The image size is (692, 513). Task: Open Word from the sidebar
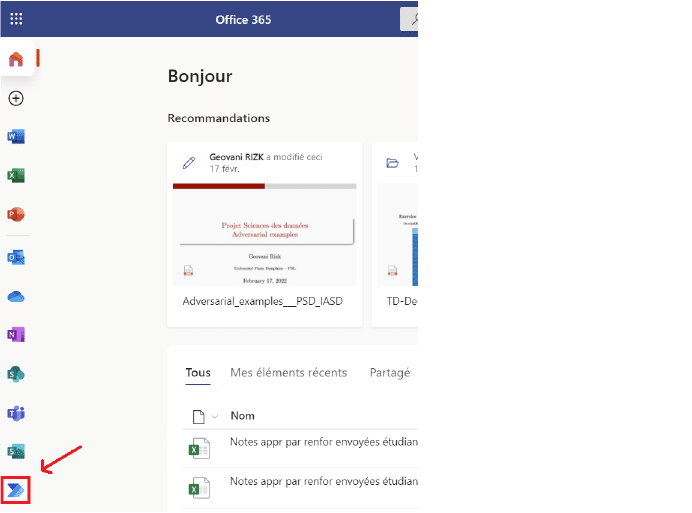point(16,137)
